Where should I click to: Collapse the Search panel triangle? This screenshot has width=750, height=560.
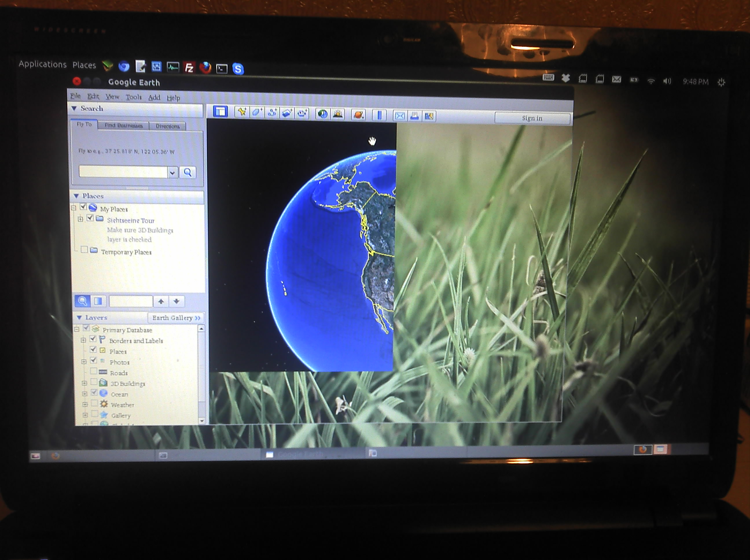point(74,108)
